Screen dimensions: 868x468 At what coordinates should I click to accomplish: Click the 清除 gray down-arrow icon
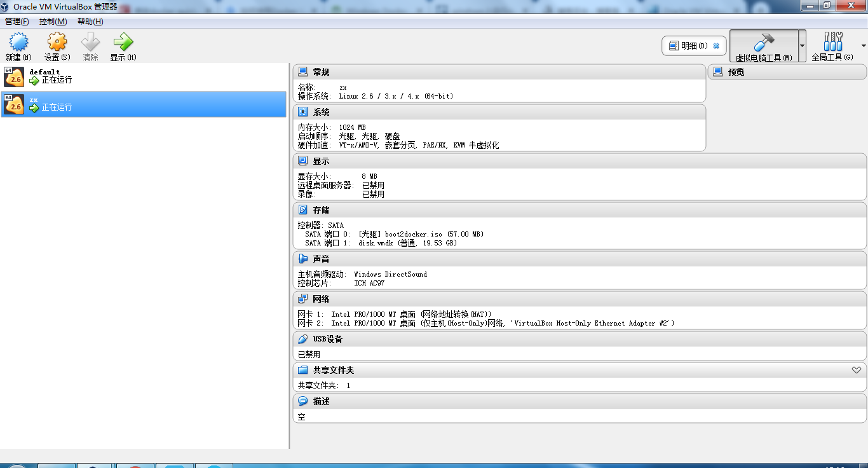pos(91,42)
